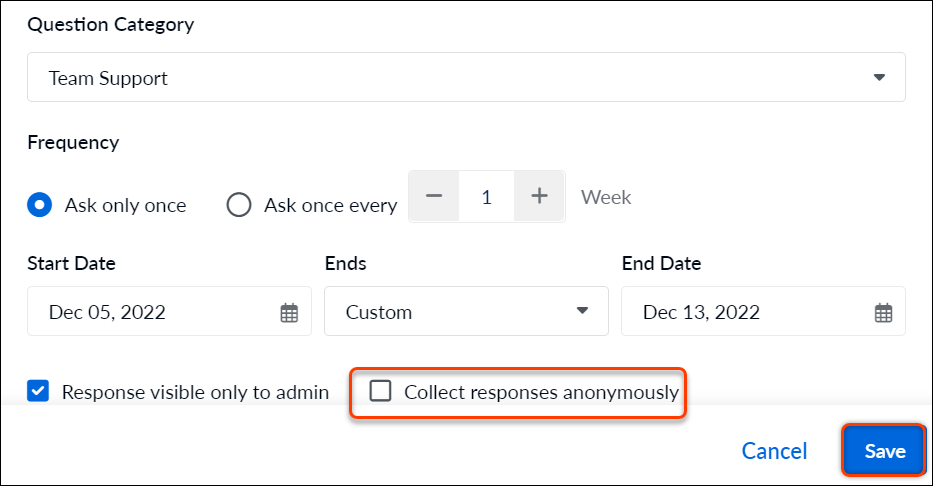Image resolution: width=933 pixels, height=486 pixels.
Task: Decrease the interval with the minus button
Action: point(434,196)
